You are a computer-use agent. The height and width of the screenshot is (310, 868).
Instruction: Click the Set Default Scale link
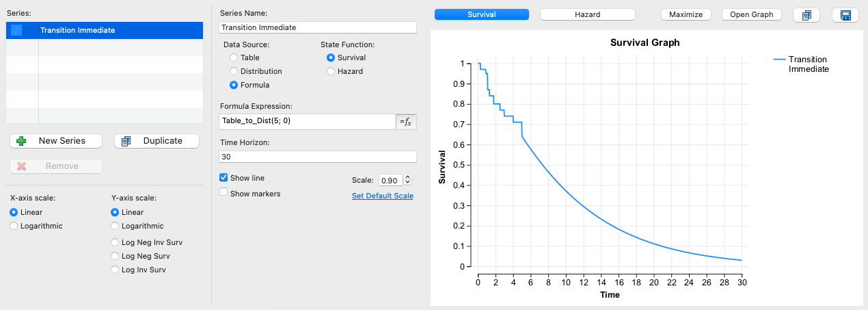click(x=382, y=196)
